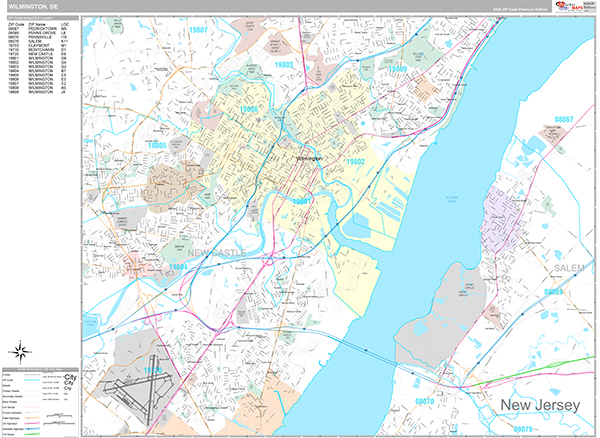This screenshot has height=438, width=600.
Task: Click the 08067 ZIP code label
Action: point(563,119)
